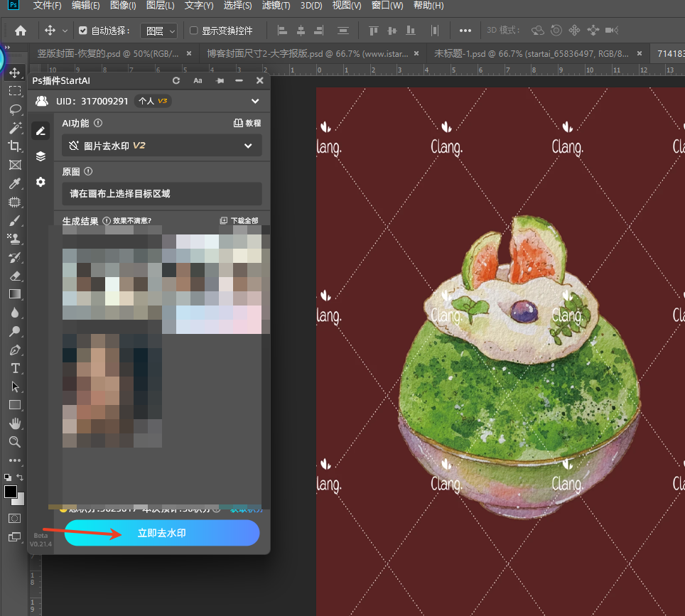The width and height of the screenshot is (685, 616).
Task: Enable the 显示变换控件 checkbox
Action: click(193, 31)
